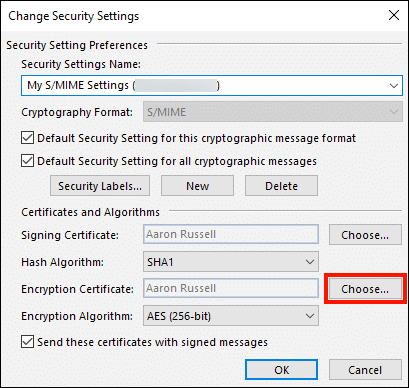409x388 pixels.
Task: Open the Cryptography Format S/MIME dropdown
Action: pyautogui.click(x=273, y=112)
